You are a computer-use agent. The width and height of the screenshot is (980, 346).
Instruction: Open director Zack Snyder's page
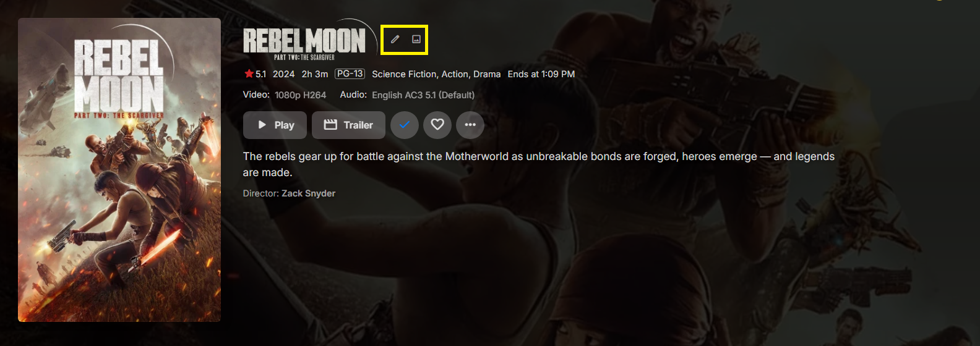tap(308, 193)
